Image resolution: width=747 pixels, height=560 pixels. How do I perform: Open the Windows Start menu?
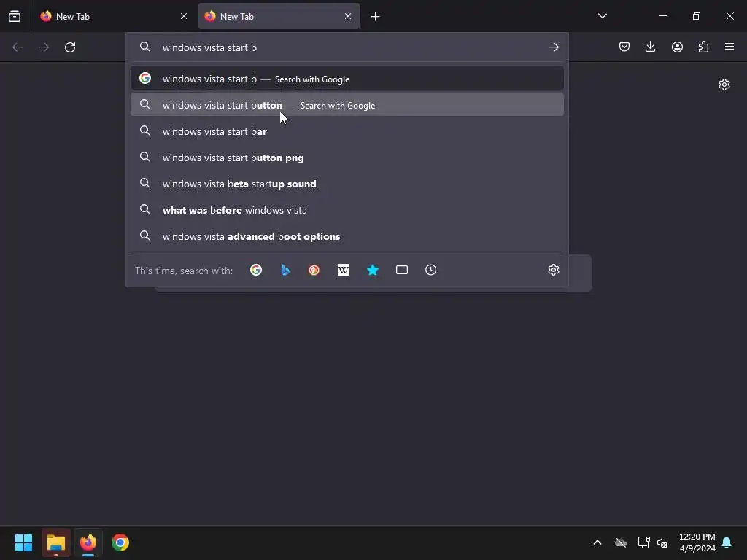coord(23,542)
